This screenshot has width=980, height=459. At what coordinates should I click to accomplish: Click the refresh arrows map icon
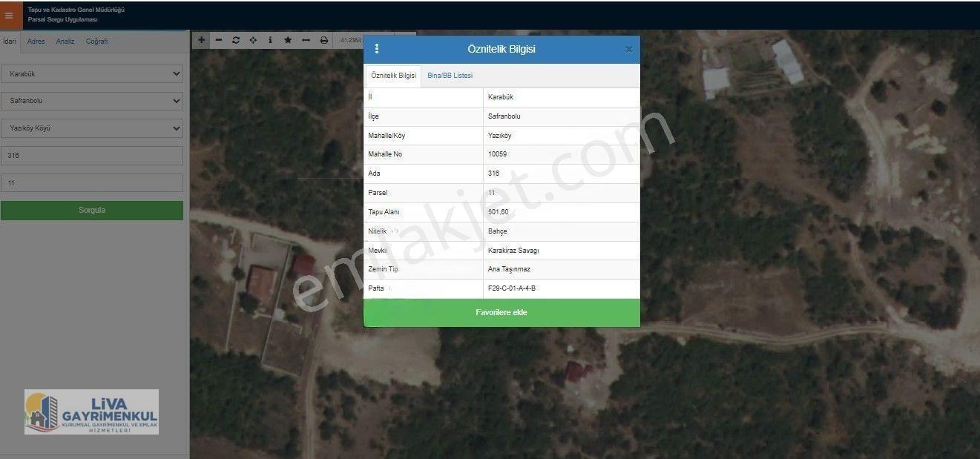[x=236, y=40]
